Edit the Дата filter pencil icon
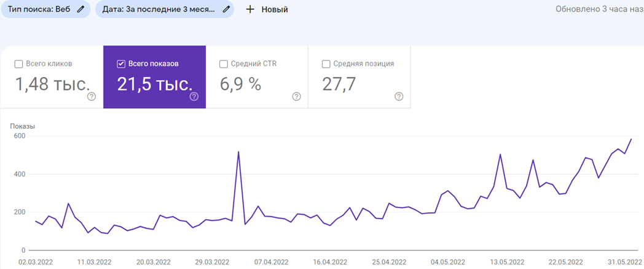Image resolution: width=644 pixels, height=269 pixels. click(x=226, y=9)
